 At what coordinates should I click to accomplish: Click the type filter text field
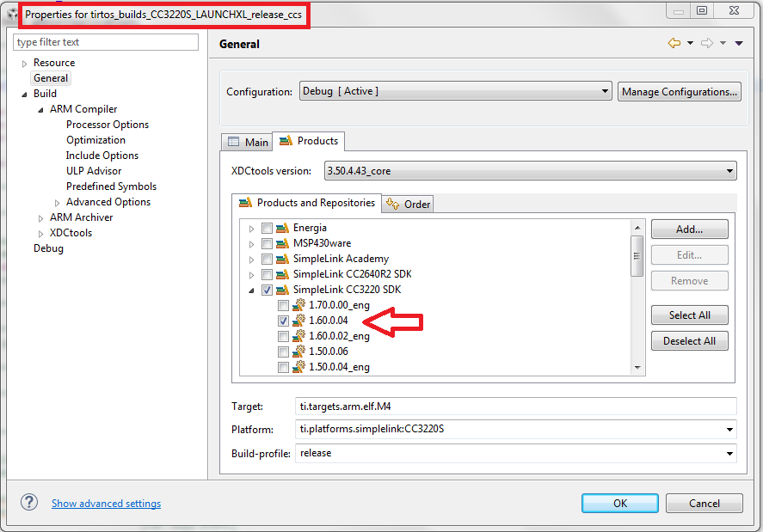(x=106, y=42)
